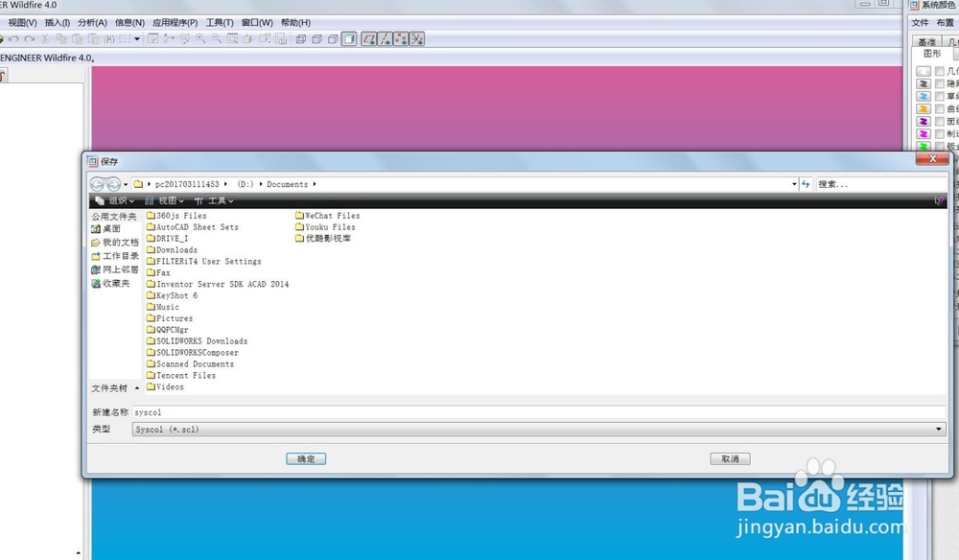Select the SOLIDWORKSComposer folder

pos(193,353)
